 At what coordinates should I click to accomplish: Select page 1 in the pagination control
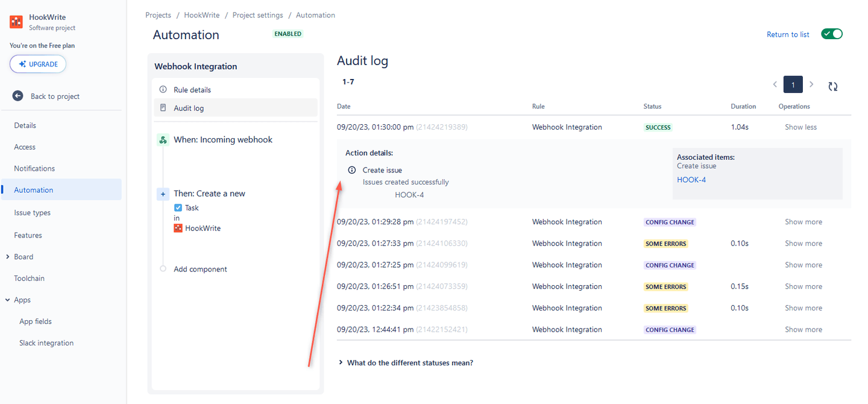tap(793, 84)
